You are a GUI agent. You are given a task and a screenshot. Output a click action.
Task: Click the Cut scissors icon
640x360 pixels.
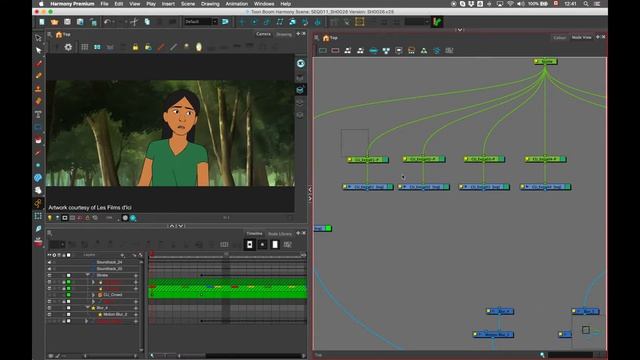pyautogui.click(x=134, y=22)
